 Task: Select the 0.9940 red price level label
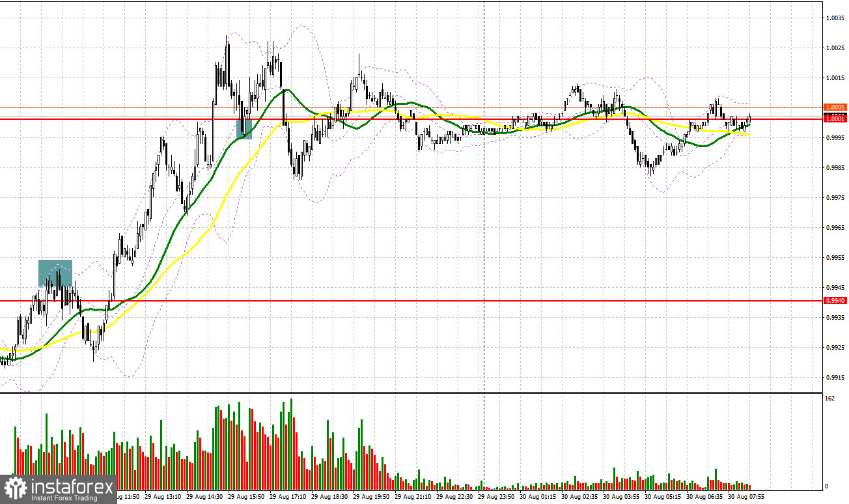pyautogui.click(x=834, y=301)
